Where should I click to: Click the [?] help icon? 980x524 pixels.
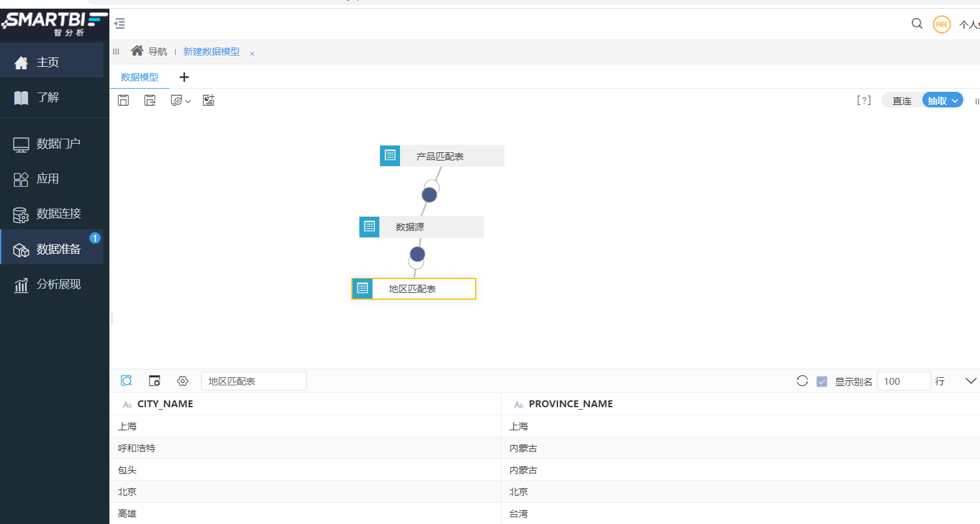point(864,101)
